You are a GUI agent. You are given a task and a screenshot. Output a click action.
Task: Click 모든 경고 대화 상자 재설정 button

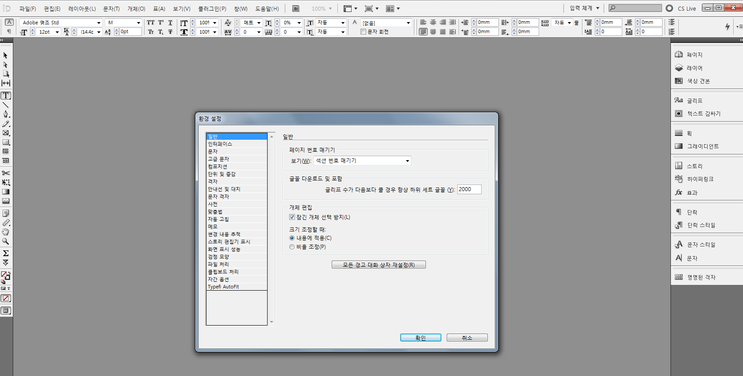tap(378, 265)
